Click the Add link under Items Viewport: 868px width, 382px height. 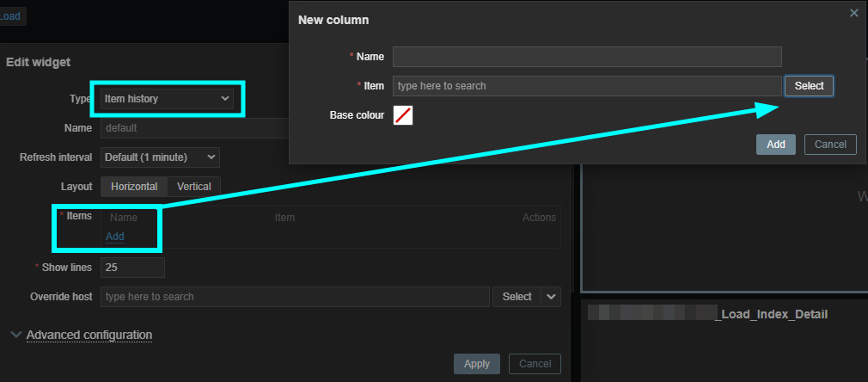click(x=115, y=236)
